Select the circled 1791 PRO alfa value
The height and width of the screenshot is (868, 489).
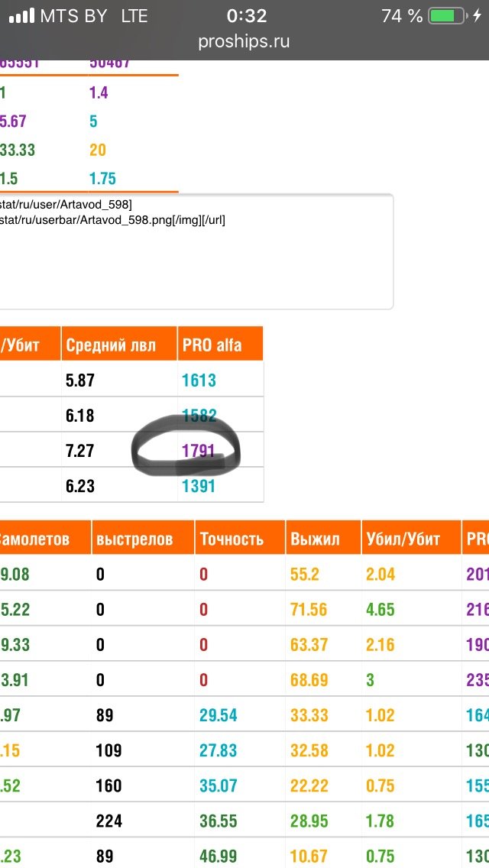(199, 451)
